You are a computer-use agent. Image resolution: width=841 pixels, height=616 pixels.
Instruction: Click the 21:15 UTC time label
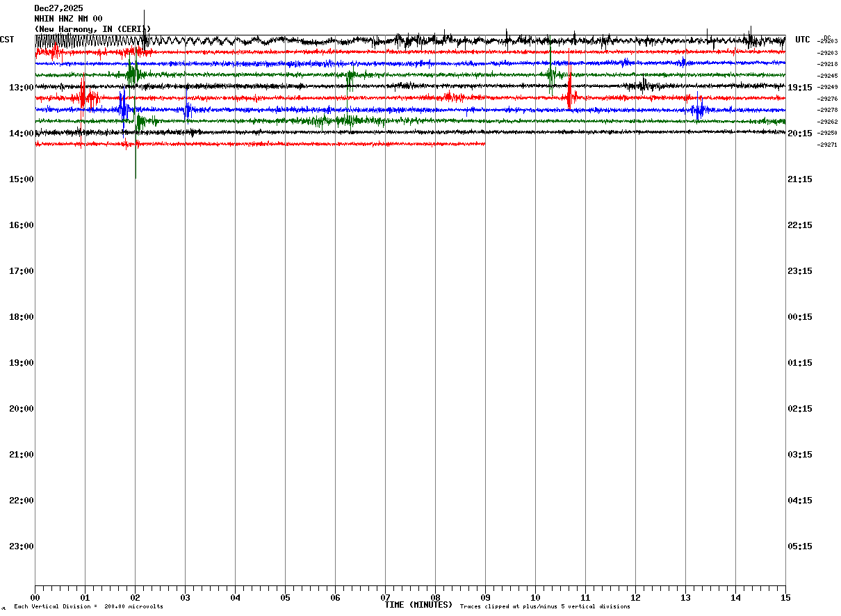pos(800,179)
